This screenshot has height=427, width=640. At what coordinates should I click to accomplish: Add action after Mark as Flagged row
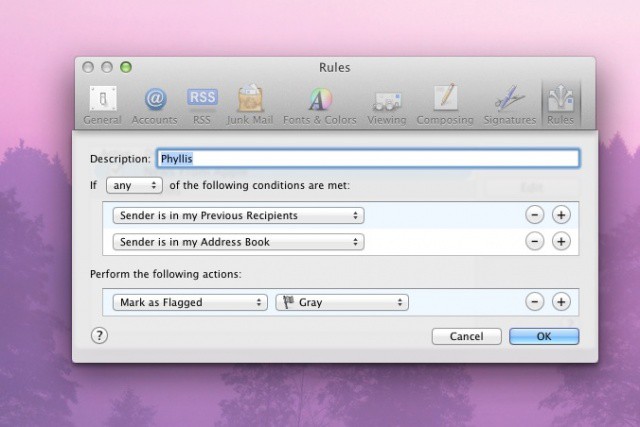pos(561,302)
